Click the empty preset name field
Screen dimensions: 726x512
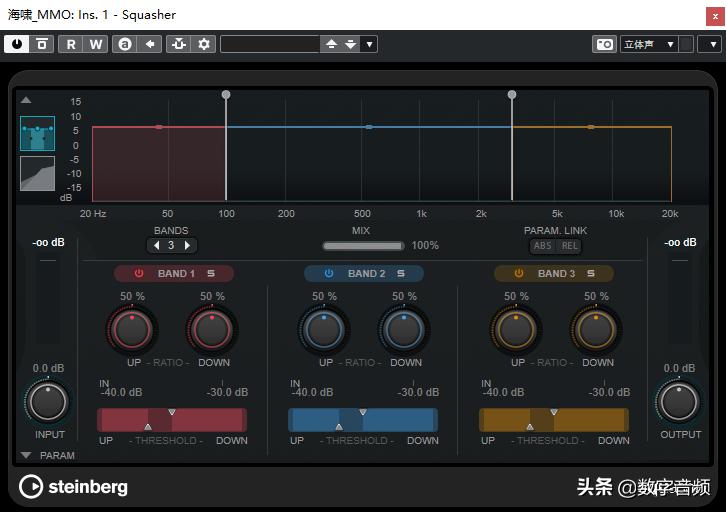pos(270,44)
